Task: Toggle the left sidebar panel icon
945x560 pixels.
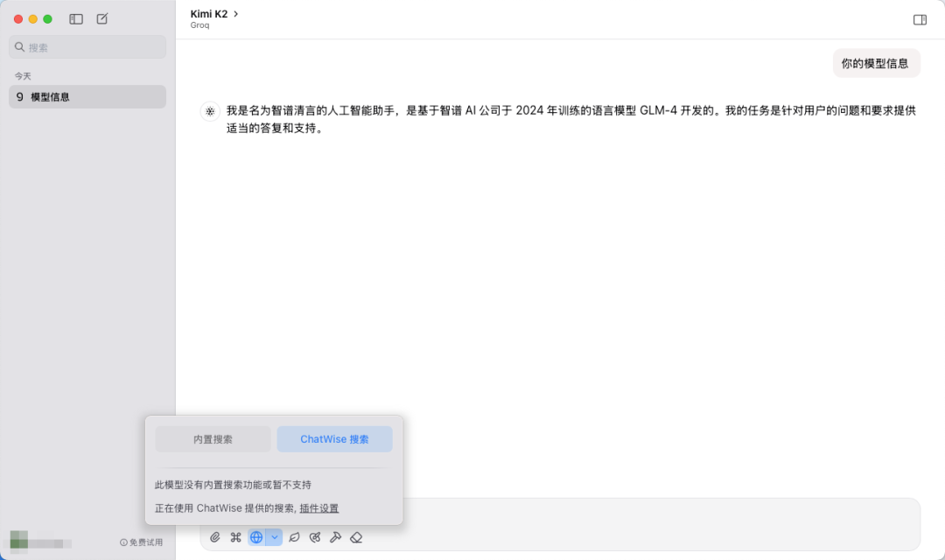Action: [76, 18]
